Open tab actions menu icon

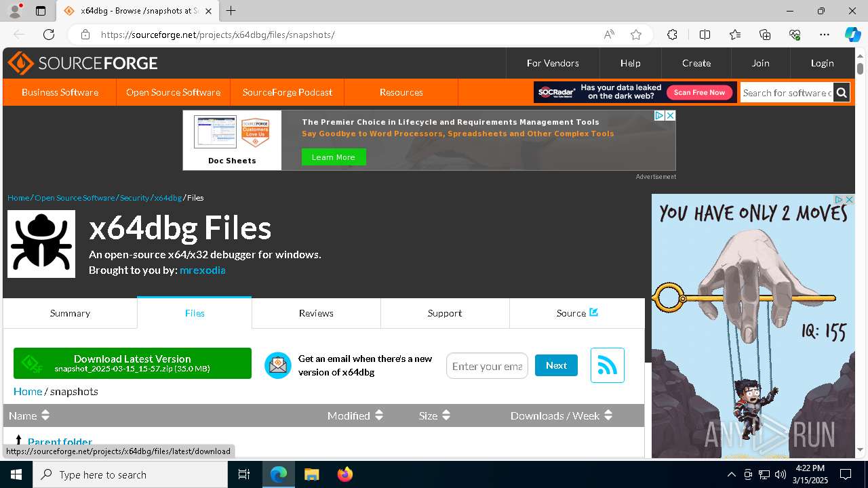(41, 11)
